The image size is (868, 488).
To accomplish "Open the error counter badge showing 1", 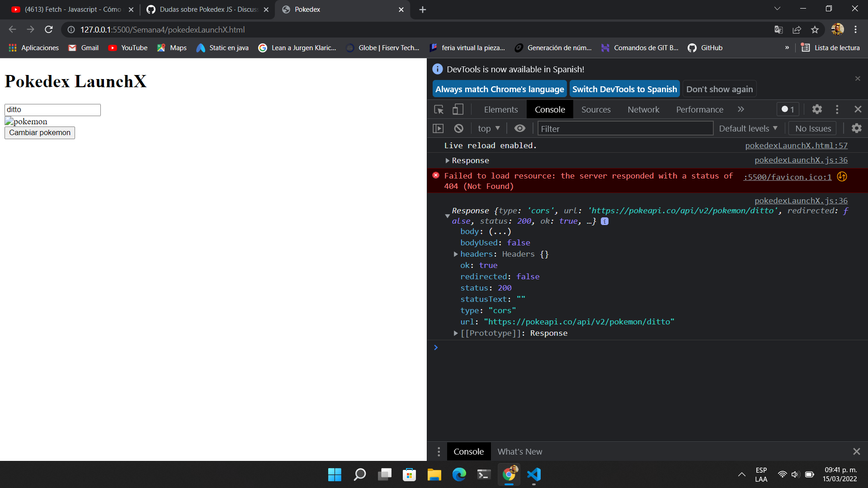I will pos(787,109).
